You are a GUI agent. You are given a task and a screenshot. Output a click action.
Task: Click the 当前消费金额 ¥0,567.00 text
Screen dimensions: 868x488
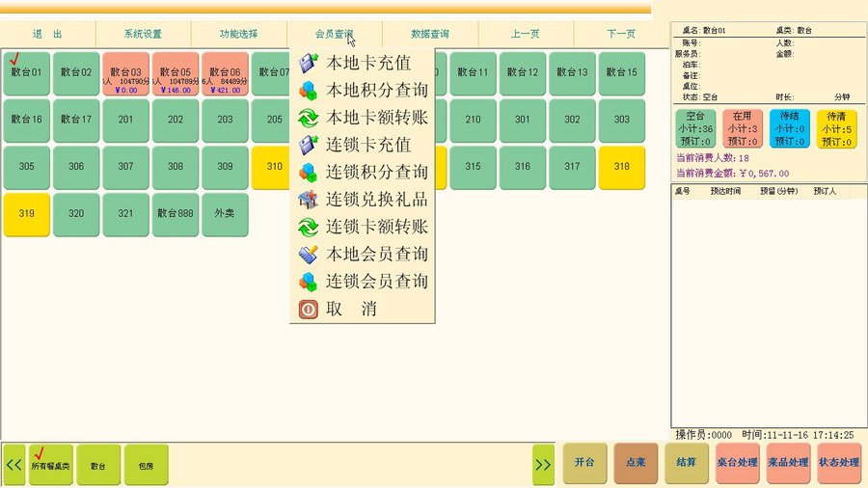pos(732,174)
